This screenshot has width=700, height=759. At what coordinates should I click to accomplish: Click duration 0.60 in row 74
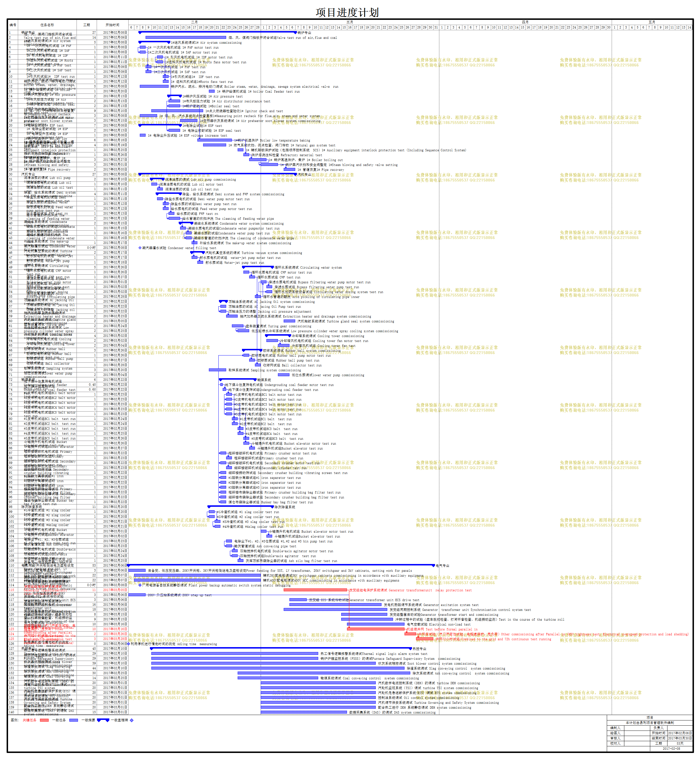click(92, 389)
